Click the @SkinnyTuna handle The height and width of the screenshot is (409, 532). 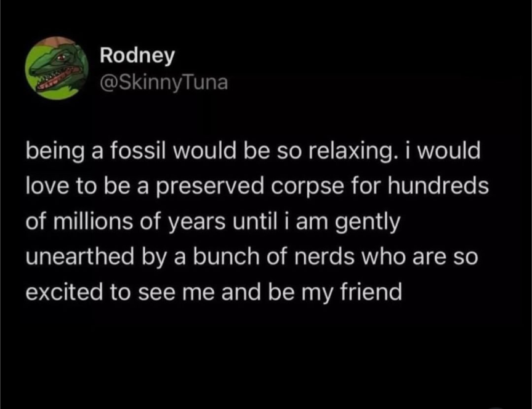(163, 82)
